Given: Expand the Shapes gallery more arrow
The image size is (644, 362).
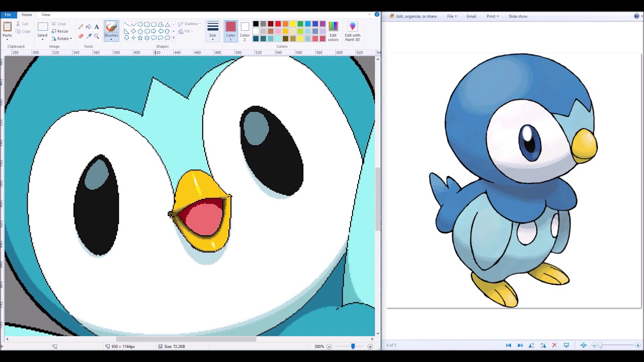Looking at the screenshot, I should tap(174, 38).
